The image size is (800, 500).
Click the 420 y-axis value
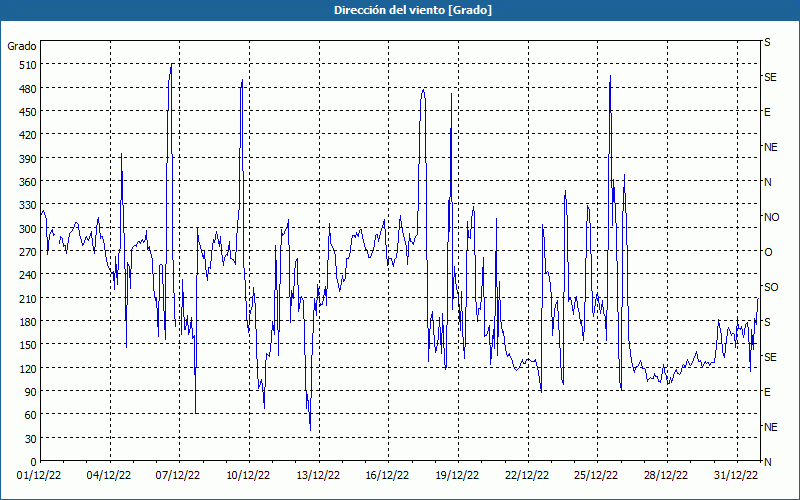click(27, 135)
